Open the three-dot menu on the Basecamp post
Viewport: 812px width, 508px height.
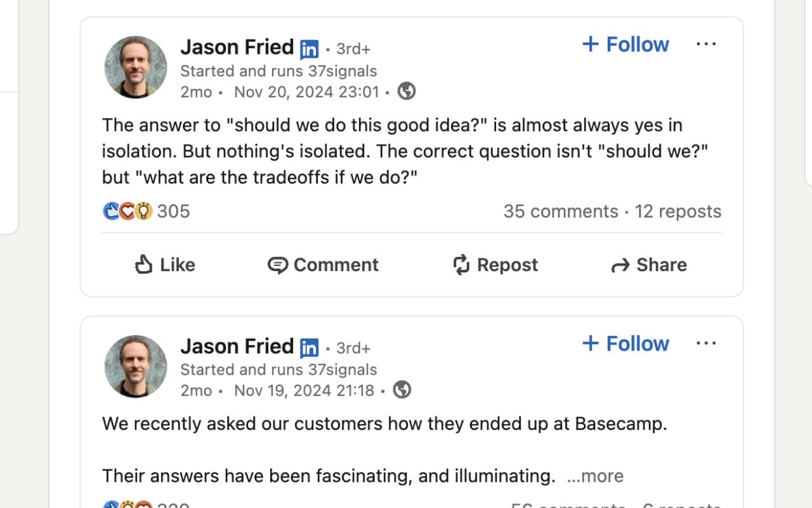click(706, 343)
